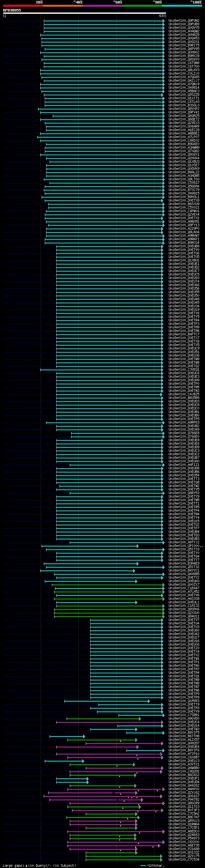The height and width of the screenshot is (868, 205).
Task: Select hit label UniRef100_A1ZX57
Action: pyautogui.click(x=184, y=740)
